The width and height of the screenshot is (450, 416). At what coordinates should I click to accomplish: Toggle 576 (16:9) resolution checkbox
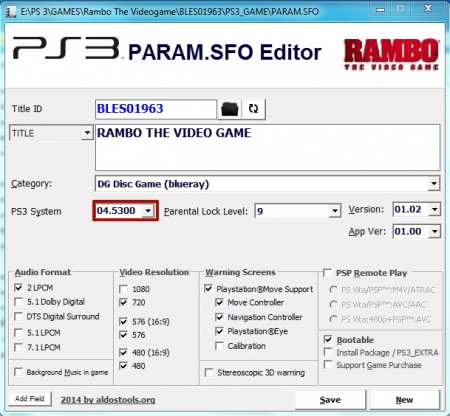pos(123,322)
